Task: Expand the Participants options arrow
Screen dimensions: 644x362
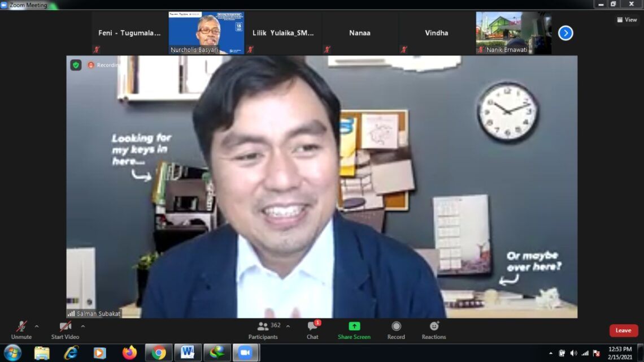Action: (288, 326)
